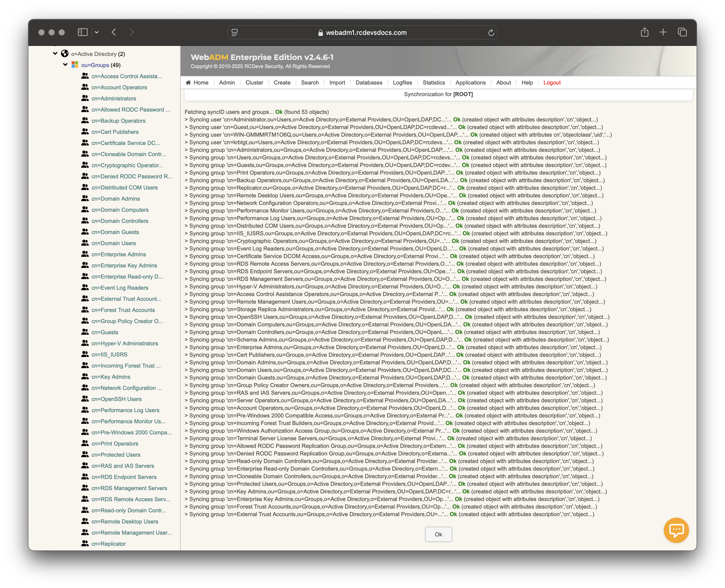The height and width of the screenshot is (588, 725).
Task: Open the Cluster menu
Action: point(254,83)
